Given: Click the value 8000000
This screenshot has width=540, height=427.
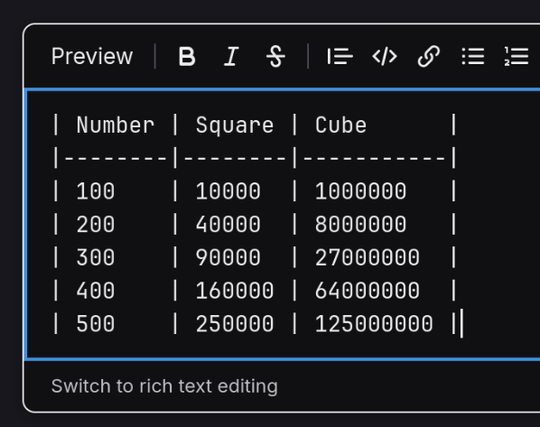Looking at the screenshot, I should point(361,224).
